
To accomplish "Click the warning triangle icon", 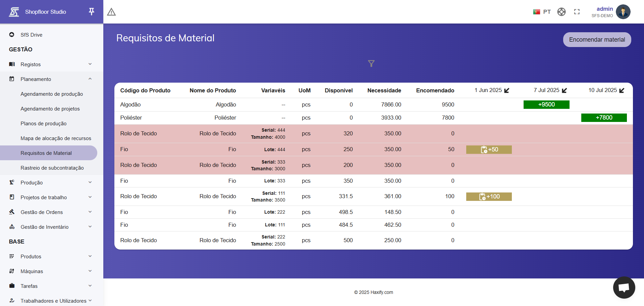I will (x=111, y=12).
